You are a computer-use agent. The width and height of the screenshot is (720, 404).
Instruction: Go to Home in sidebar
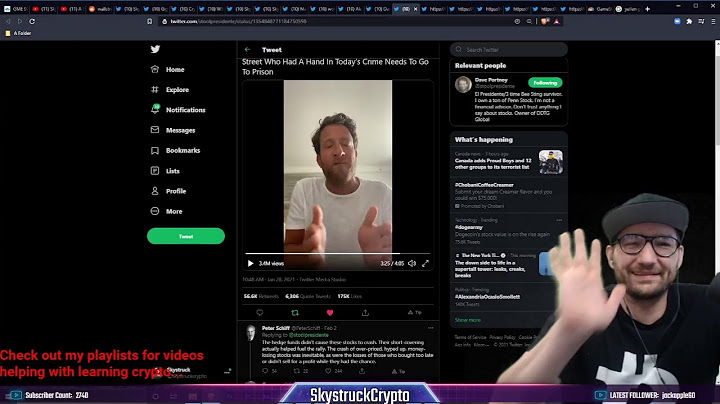pos(168,69)
